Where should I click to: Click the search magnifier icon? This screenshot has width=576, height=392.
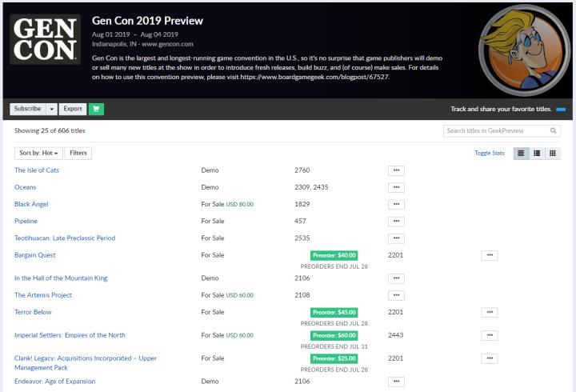pos(553,130)
